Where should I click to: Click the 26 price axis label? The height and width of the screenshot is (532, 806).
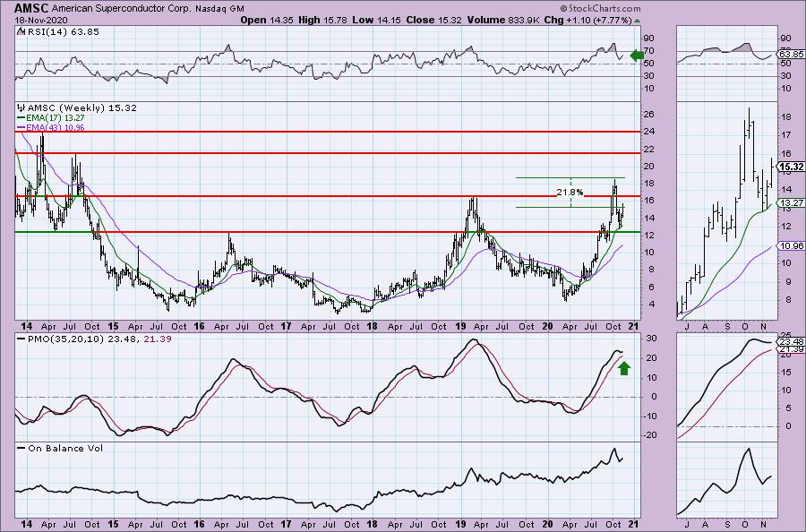point(649,114)
